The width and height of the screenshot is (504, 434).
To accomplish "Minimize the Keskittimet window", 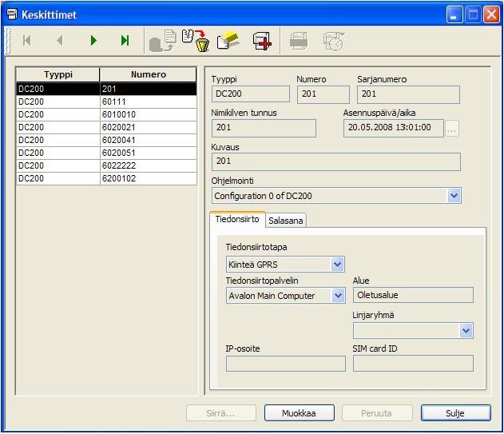I will 454,15.
